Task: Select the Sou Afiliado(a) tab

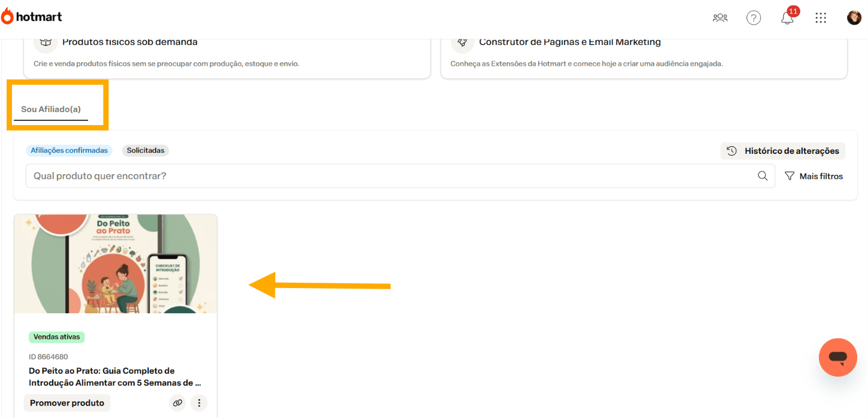Action: (51, 110)
